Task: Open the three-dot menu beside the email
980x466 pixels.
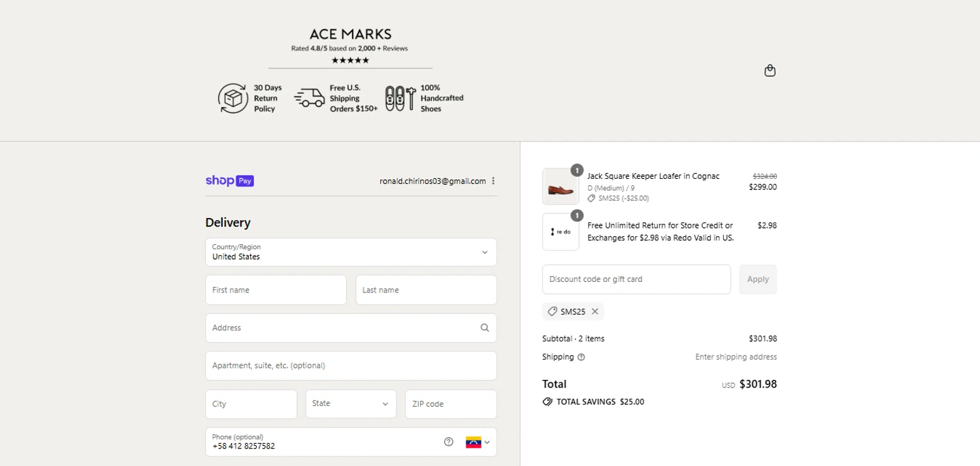Action: pos(493,181)
